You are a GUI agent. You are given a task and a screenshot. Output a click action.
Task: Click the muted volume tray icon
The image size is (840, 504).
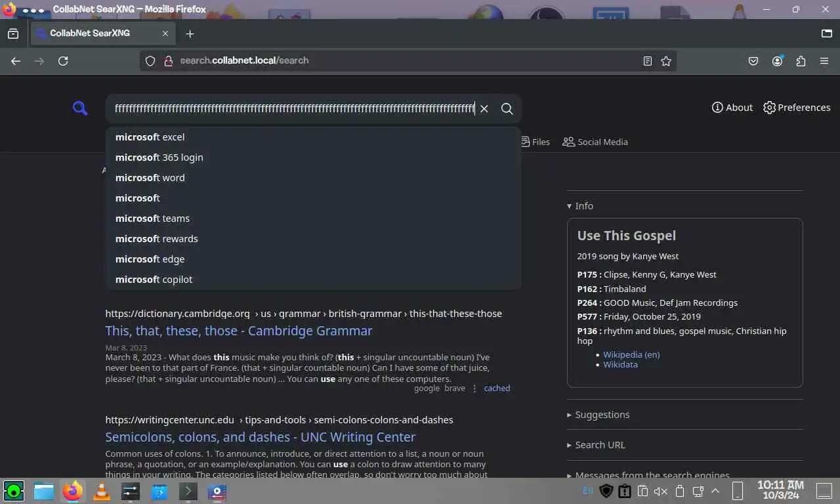(x=661, y=491)
